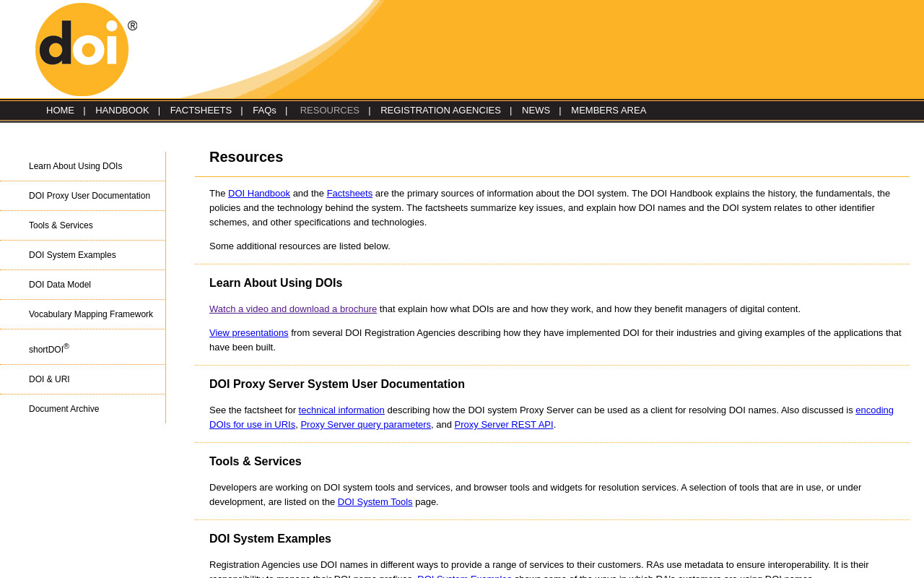Image resolution: width=924 pixels, height=578 pixels.
Task: Open Watch a video and download a brochure
Action: pyautogui.click(x=293, y=309)
